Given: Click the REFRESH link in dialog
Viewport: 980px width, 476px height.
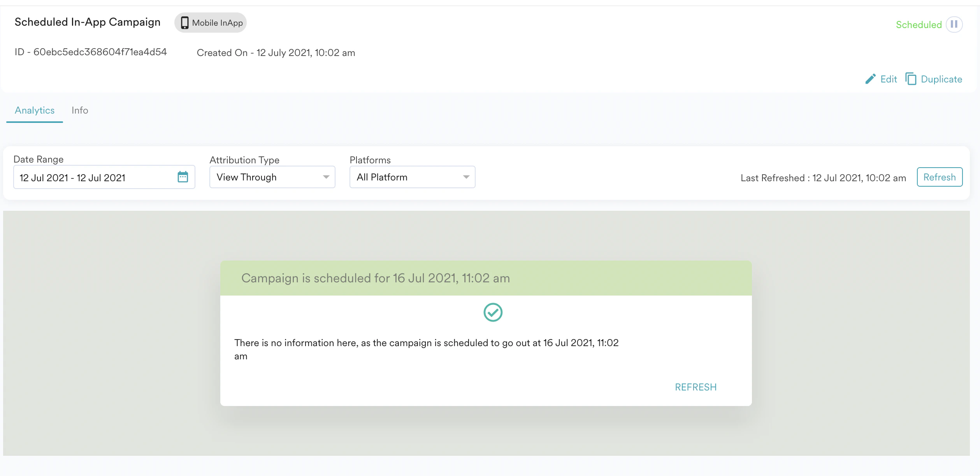Looking at the screenshot, I should point(695,387).
